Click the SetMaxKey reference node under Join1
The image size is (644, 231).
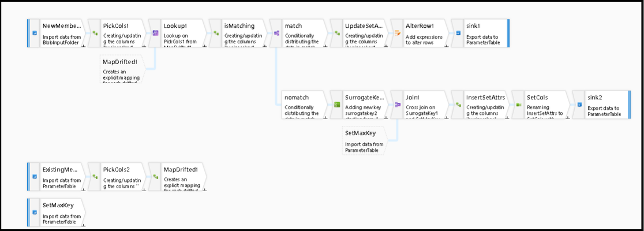364,140
